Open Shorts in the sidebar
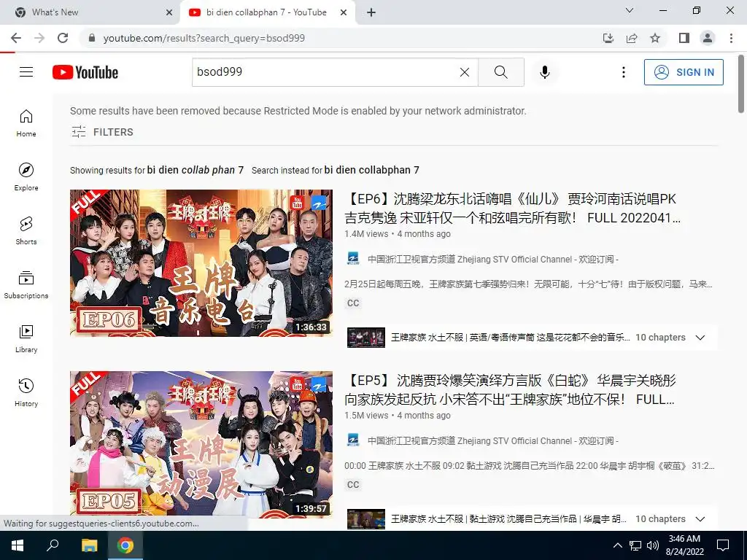The width and height of the screenshot is (747, 560). tap(26, 230)
